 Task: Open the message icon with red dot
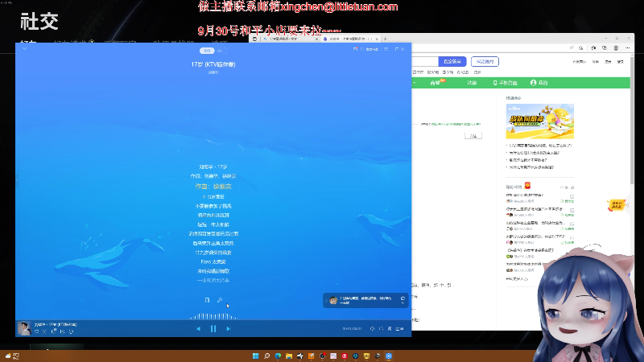tap(355, 49)
